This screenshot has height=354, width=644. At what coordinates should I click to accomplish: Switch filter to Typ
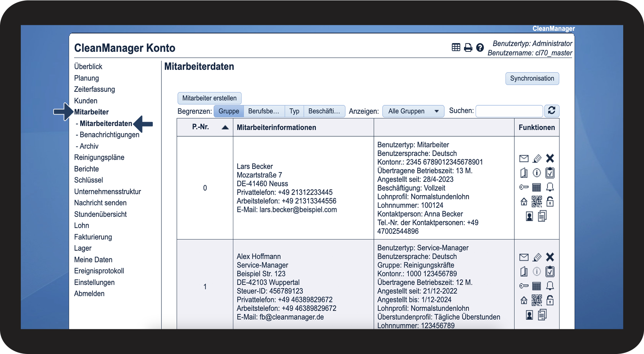(x=294, y=111)
